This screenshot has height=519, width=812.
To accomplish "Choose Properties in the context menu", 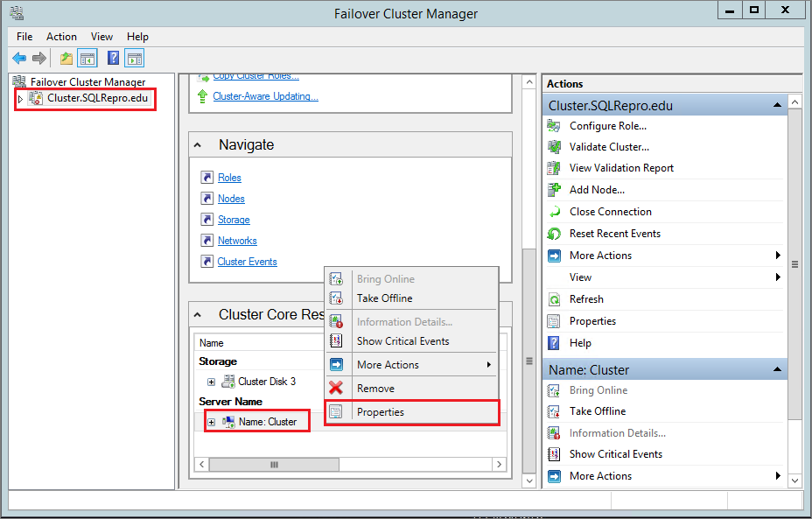I will (x=412, y=412).
